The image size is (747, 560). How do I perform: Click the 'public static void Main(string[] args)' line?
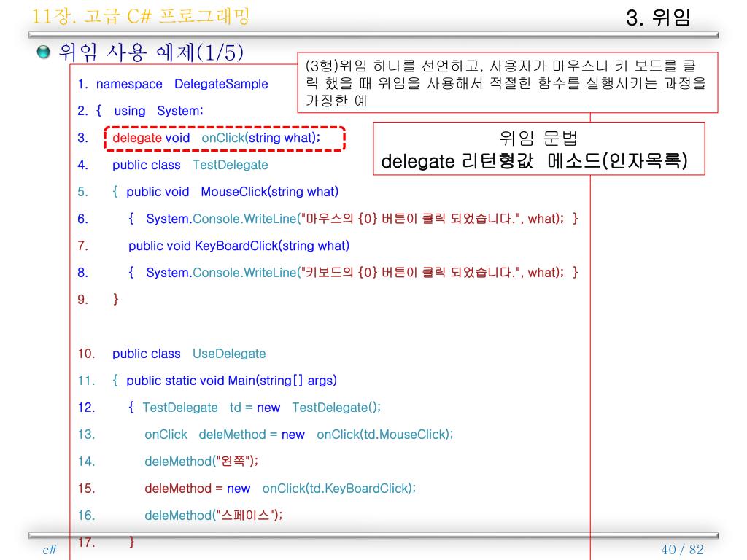(x=231, y=381)
